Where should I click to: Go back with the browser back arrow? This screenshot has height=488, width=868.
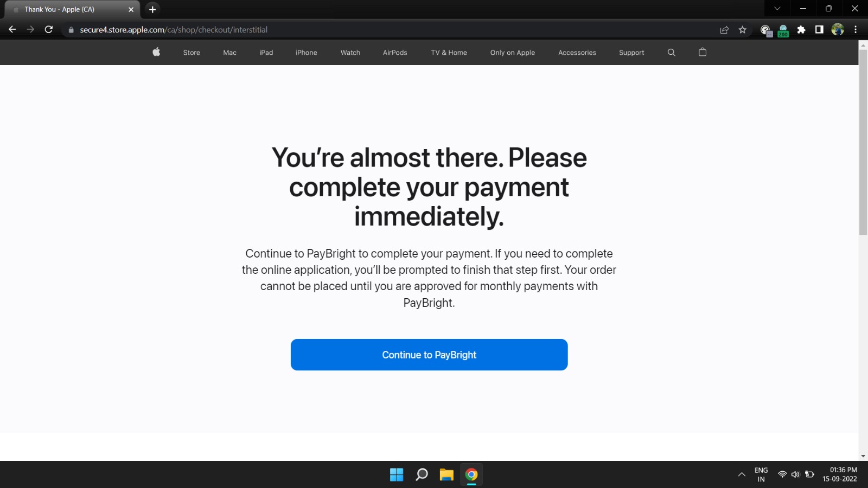click(12, 29)
